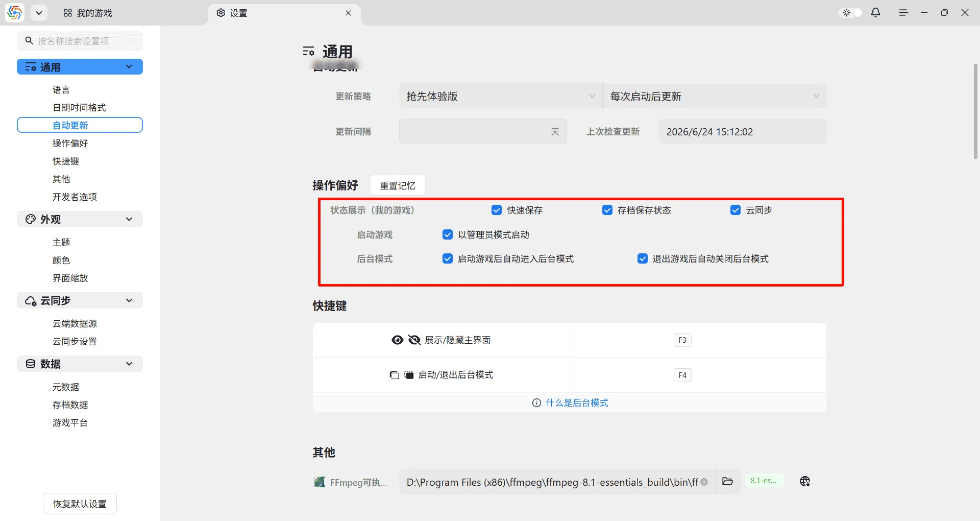Click the eye icon in 展示/隐藏主界面 row
Viewport: 980px width, 521px height.
click(x=397, y=340)
